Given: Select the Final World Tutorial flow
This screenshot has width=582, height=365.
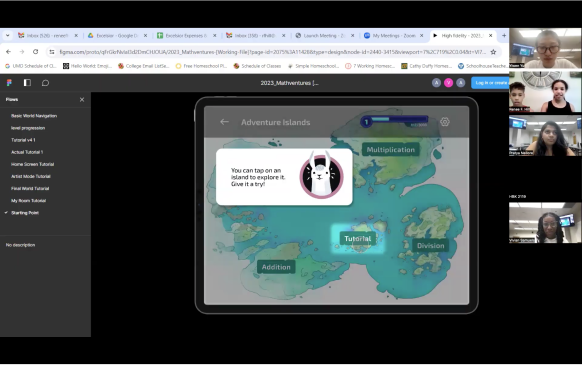Looking at the screenshot, I should (x=30, y=189).
